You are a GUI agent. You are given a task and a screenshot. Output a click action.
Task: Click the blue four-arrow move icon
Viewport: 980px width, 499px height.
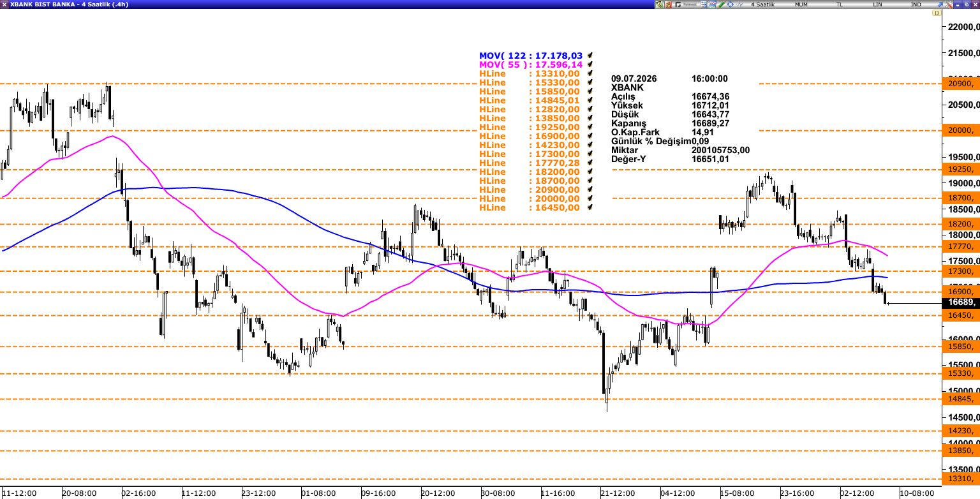730,4
